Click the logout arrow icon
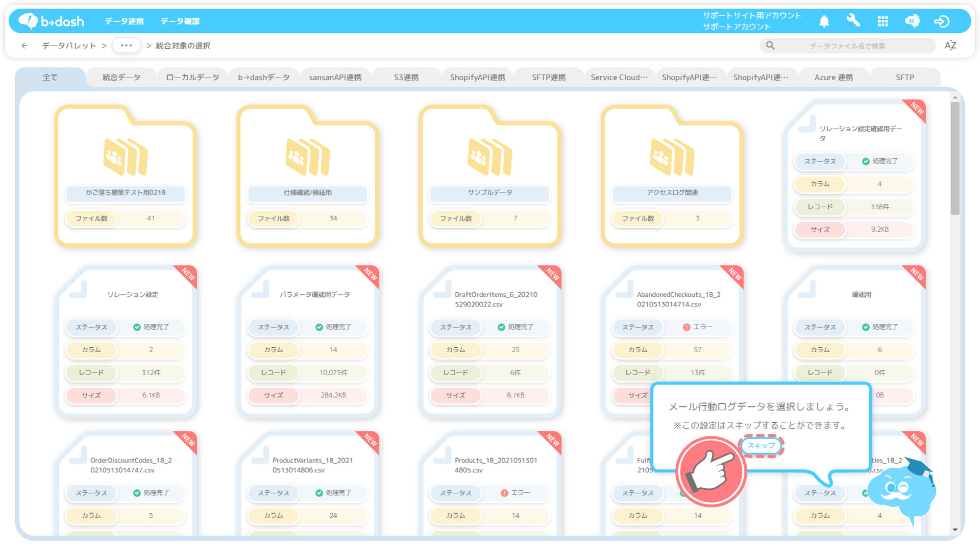 [x=941, y=21]
